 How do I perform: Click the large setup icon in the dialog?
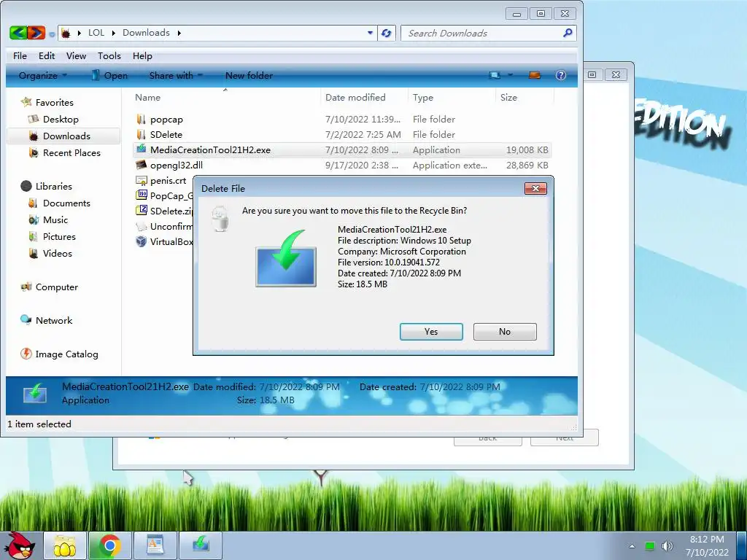[x=286, y=259]
